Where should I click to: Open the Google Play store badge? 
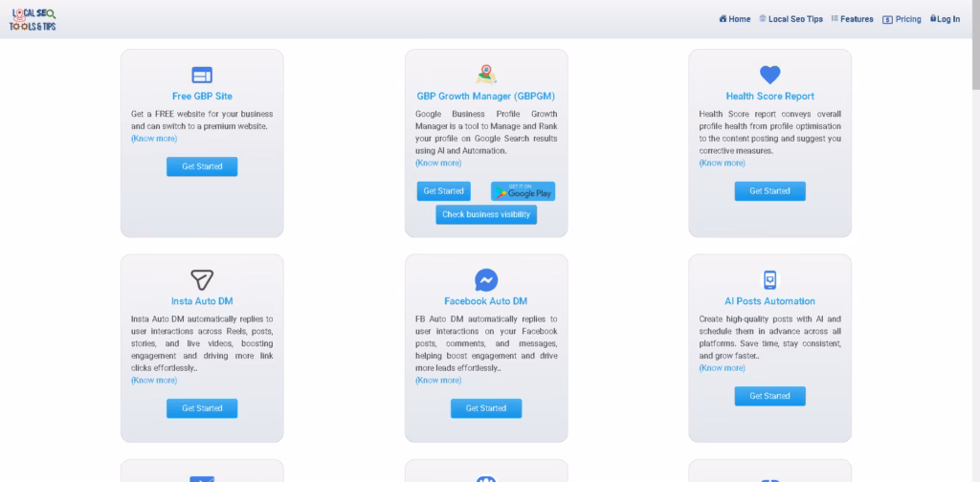(523, 191)
